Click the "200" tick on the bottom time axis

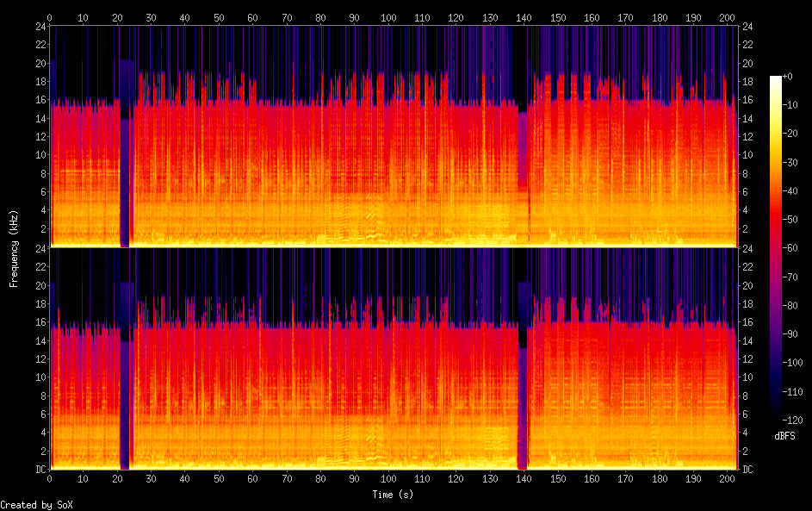click(728, 478)
